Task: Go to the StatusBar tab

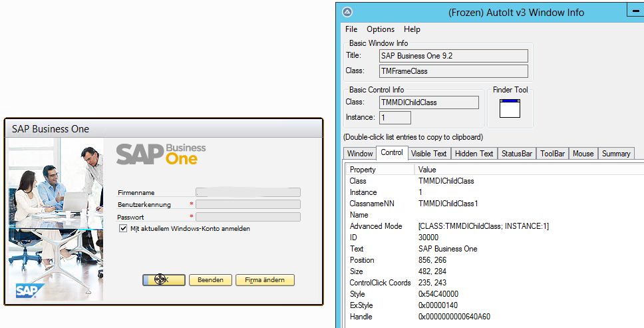Action: point(517,154)
